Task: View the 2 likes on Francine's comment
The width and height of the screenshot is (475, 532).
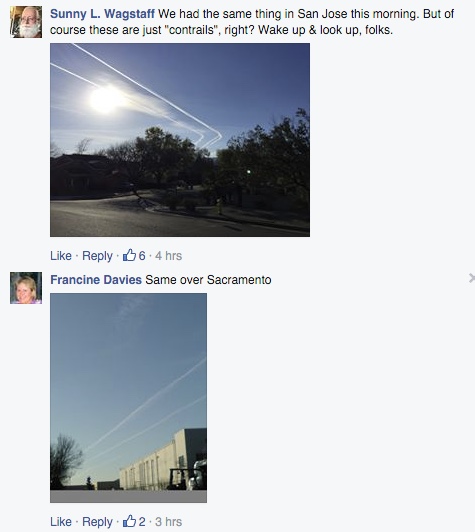Action: 141,521
